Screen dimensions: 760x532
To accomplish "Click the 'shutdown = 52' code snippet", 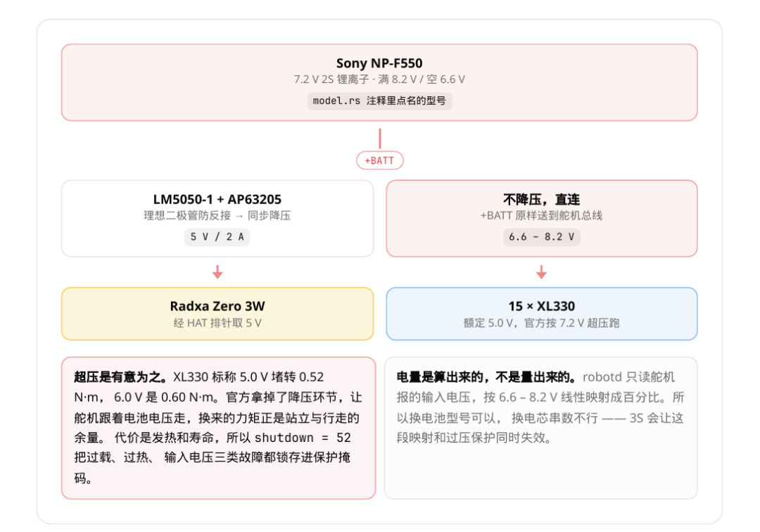I will 303,438.
